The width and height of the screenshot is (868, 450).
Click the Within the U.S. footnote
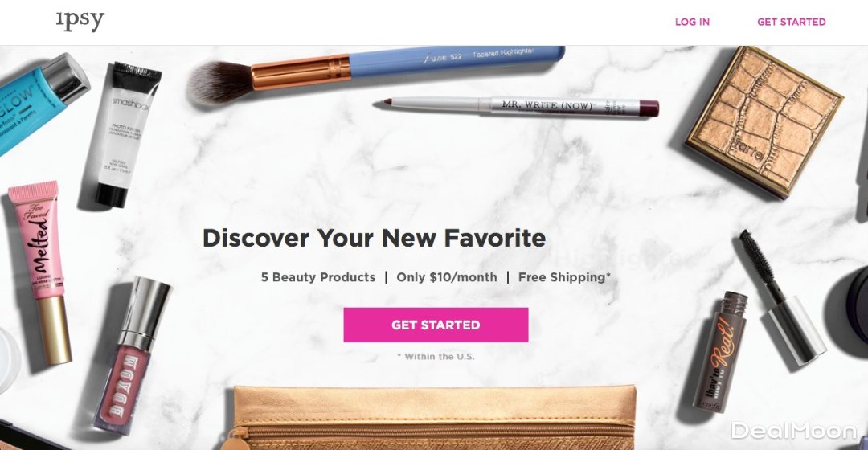[x=436, y=357]
